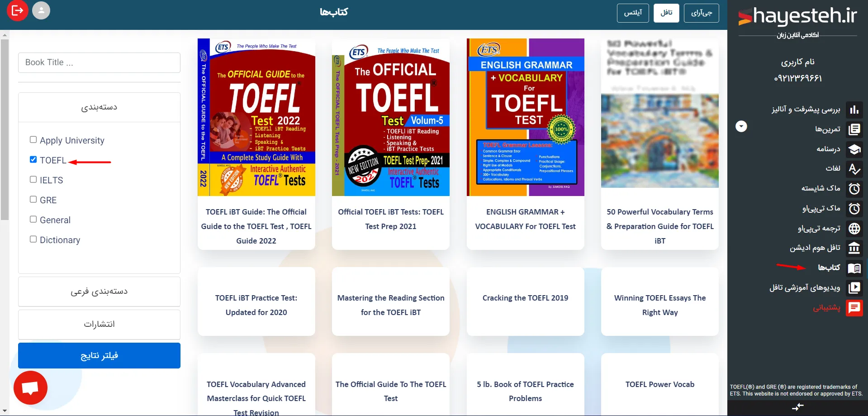Screen dimensions: 868x416
Task: Click TOEFL Volum-5 Test Prep 2021 cover
Action: click(391, 117)
